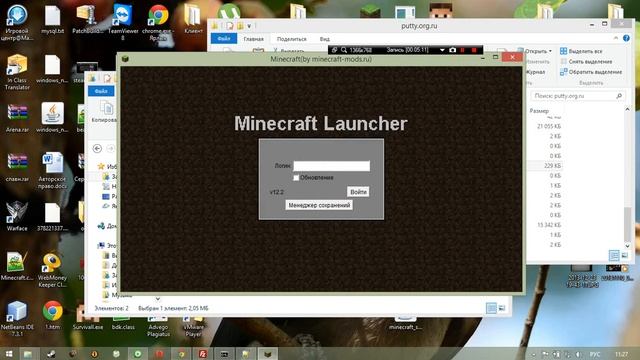Screen dimensions: 640x360
Task: Switch putty.org.ru window to details view icon
Action: coord(614,256)
